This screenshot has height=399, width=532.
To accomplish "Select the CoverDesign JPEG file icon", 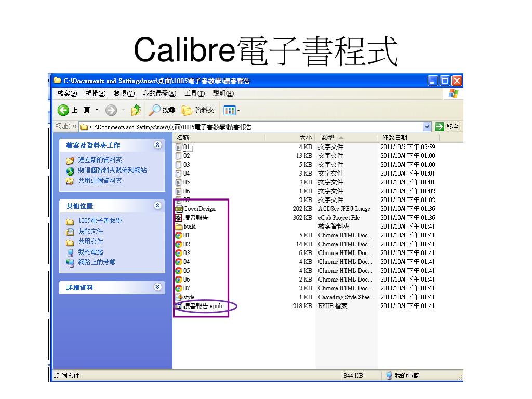I will 179,209.
